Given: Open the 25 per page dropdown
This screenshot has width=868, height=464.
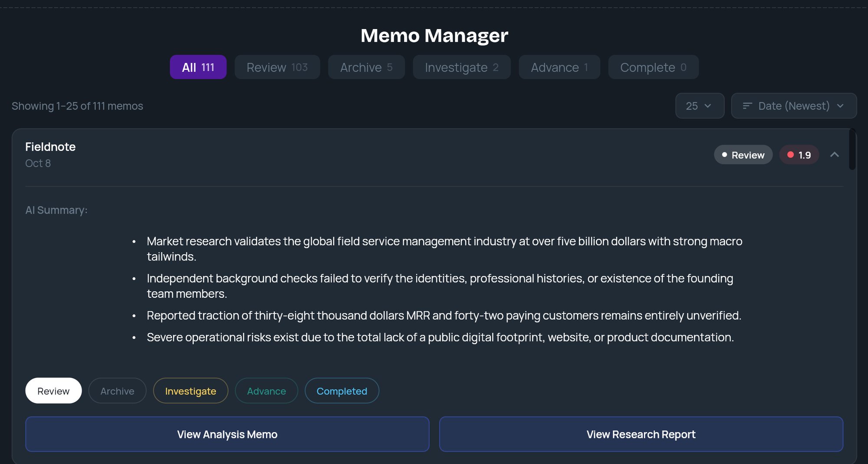Looking at the screenshot, I should 700,106.
